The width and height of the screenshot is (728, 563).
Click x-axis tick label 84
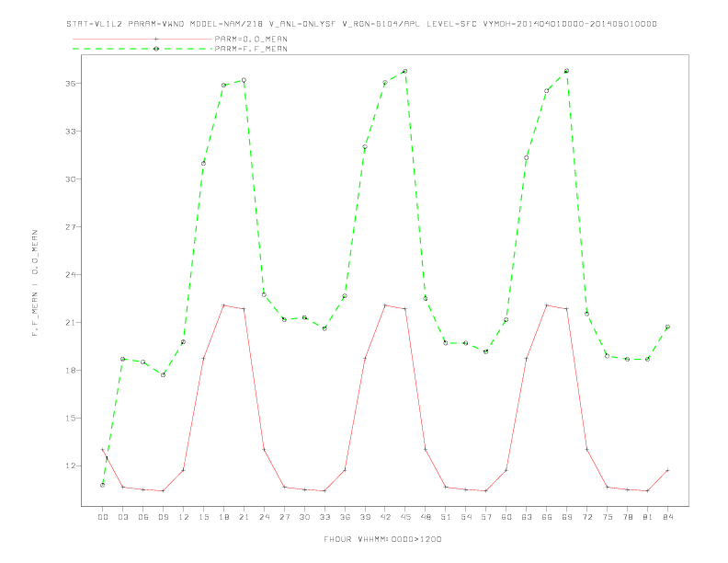click(667, 517)
